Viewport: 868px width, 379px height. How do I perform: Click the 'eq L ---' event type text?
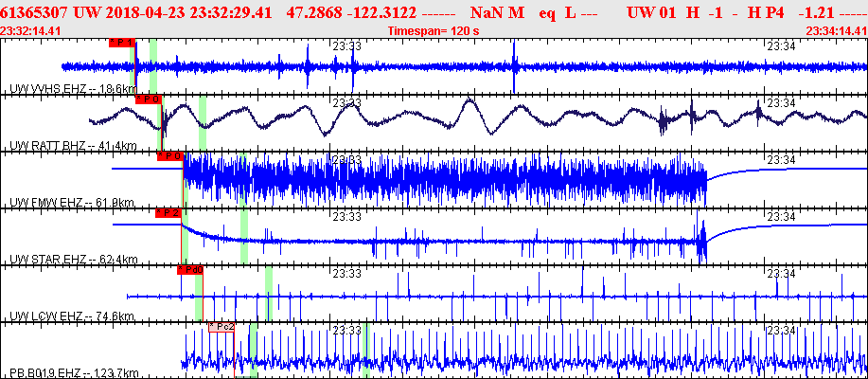tap(569, 12)
